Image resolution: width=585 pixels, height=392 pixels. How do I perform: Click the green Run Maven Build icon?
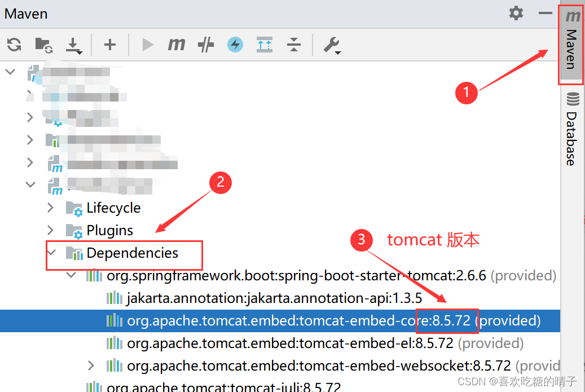[x=148, y=45]
